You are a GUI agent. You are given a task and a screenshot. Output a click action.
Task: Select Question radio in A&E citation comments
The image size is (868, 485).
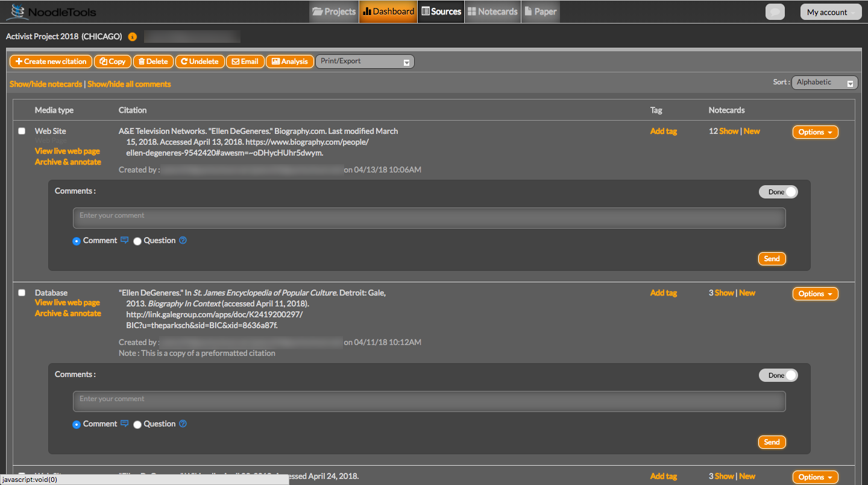[x=137, y=241]
